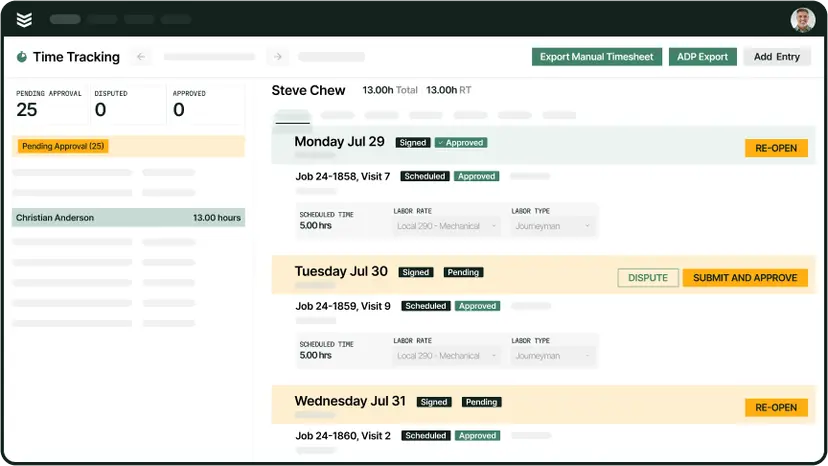Click the Steve Chew employee name
This screenshot has height=466, width=828.
coord(308,90)
